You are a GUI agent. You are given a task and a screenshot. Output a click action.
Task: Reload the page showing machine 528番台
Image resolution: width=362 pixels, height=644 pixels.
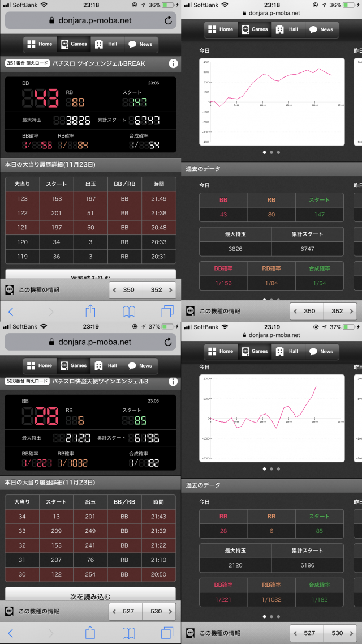point(168,342)
